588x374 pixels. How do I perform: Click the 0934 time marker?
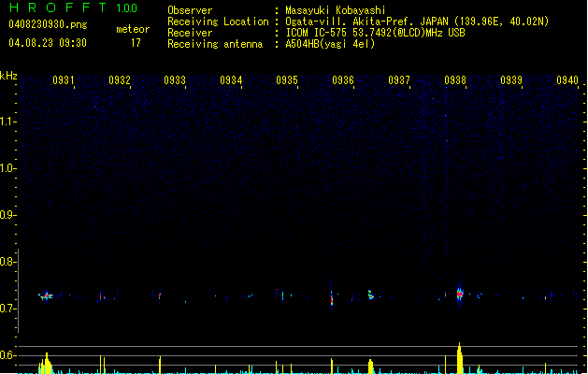[231, 80]
